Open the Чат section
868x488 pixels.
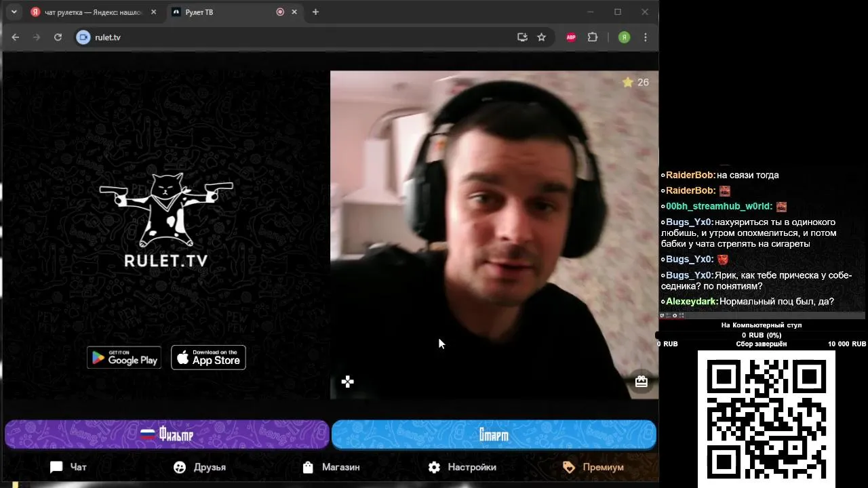[x=68, y=467]
